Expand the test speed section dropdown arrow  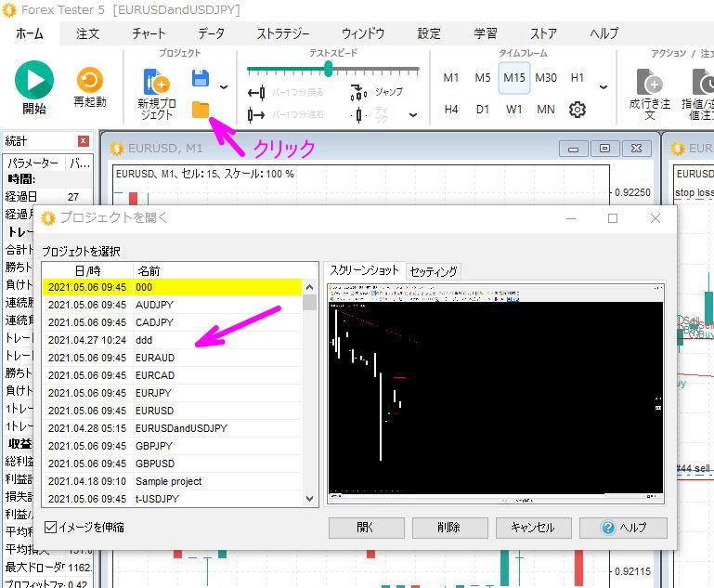click(x=413, y=115)
